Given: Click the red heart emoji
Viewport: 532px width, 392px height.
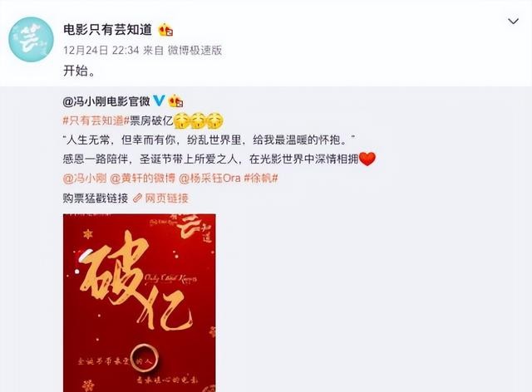Looking at the screenshot, I should 367,159.
